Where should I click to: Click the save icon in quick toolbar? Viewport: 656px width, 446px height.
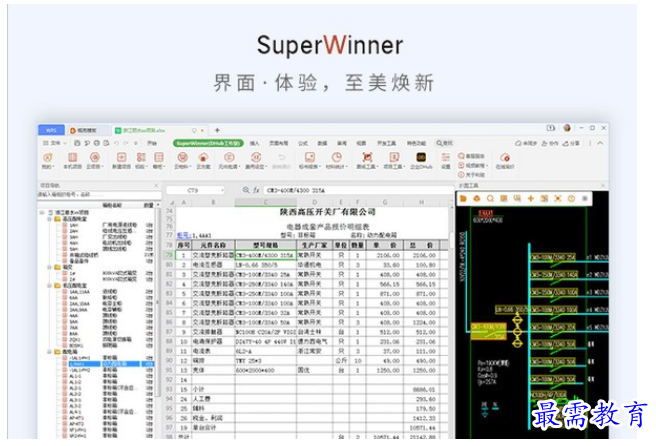[77, 143]
